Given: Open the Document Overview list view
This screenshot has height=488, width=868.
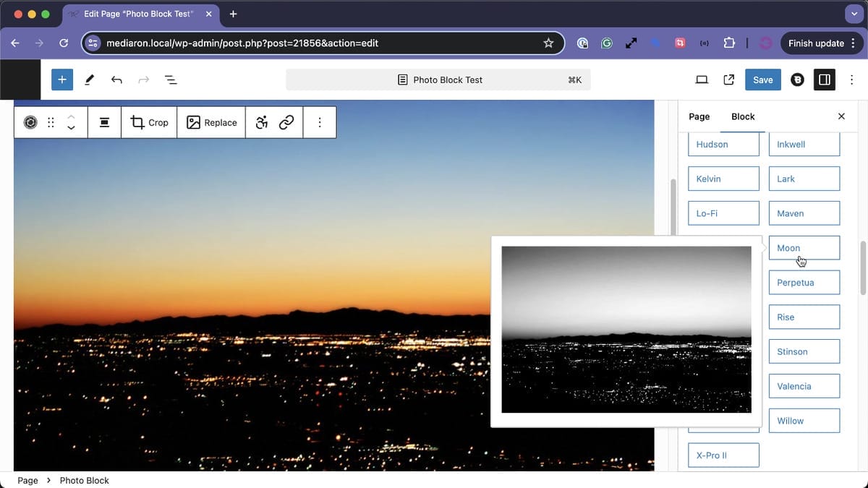Looking at the screenshot, I should pos(171,80).
